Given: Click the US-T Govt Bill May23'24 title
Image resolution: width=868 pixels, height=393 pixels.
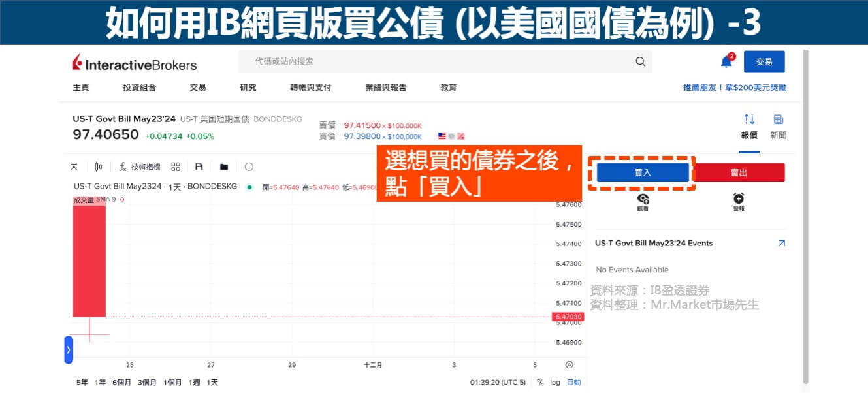Looking at the screenshot, I should pyautogui.click(x=124, y=119).
